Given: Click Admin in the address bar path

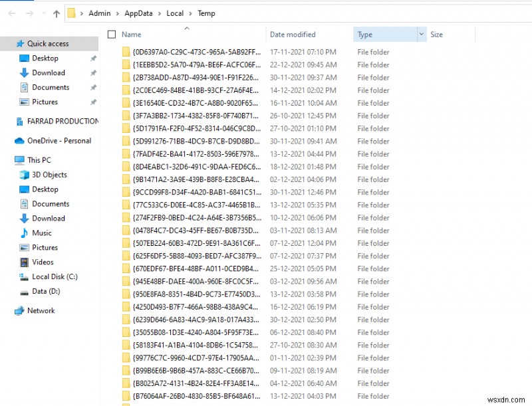Looking at the screenshot, I should [100, 13].
